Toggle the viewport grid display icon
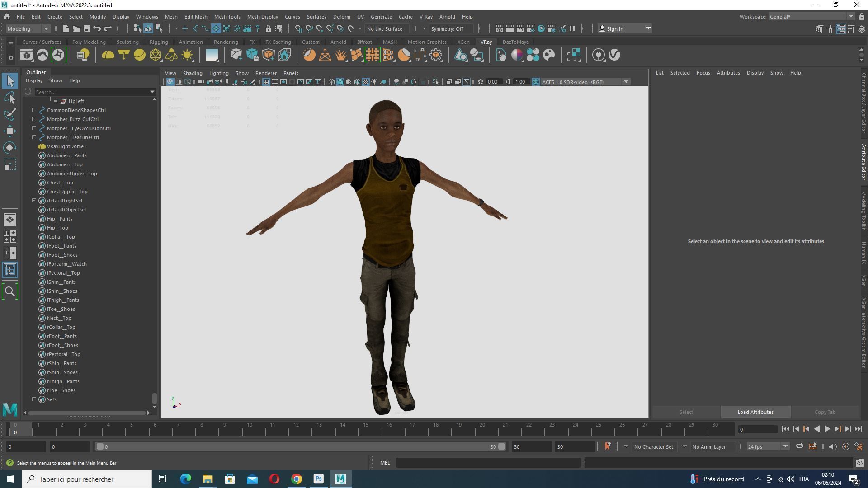The width and height of the screenshot is (868, 488). (x=266, y=82)
